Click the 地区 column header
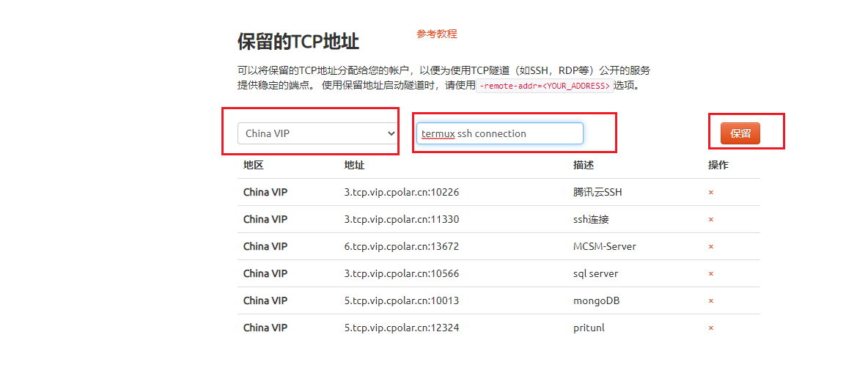Image resolution: width=868 pixels, height=373 pixels. point(254,166)
